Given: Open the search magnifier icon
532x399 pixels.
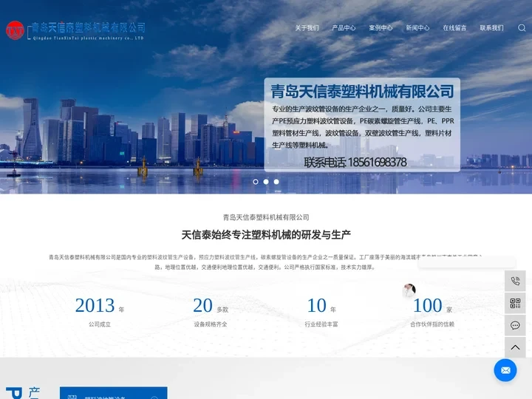Looking at the screenshot, I should pyautogui.click(x=522, y=28).
